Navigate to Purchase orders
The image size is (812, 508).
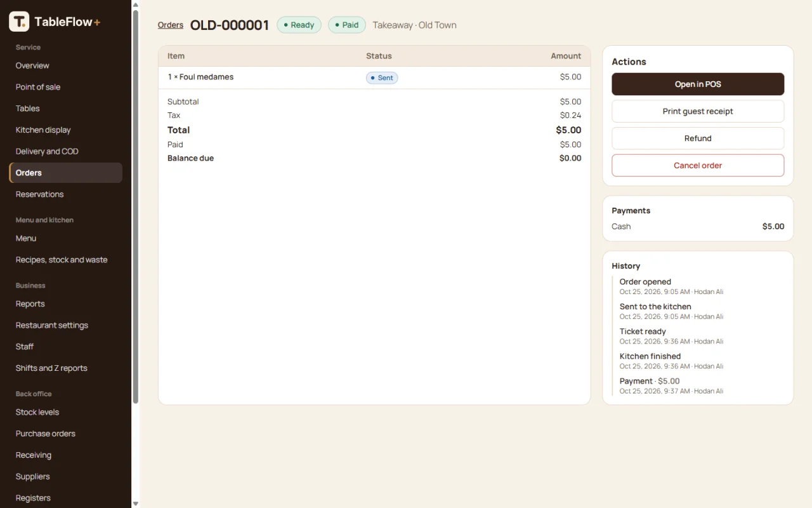pyautogui.click(x=65, y=434)
